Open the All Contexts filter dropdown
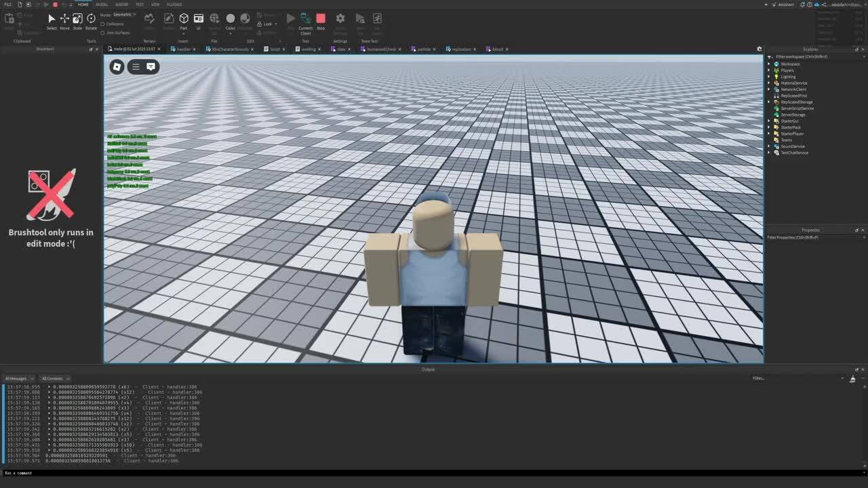The image size is (868, 488). point(54,378)
